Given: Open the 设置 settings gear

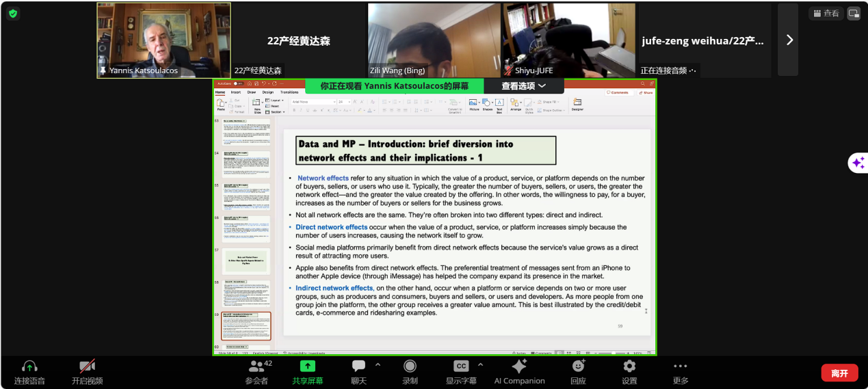Looking at the screenshot, I should click(x=629, y=366).
